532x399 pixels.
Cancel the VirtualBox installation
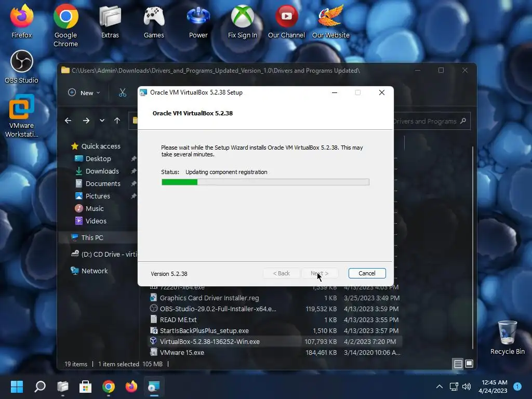point(367,273)
